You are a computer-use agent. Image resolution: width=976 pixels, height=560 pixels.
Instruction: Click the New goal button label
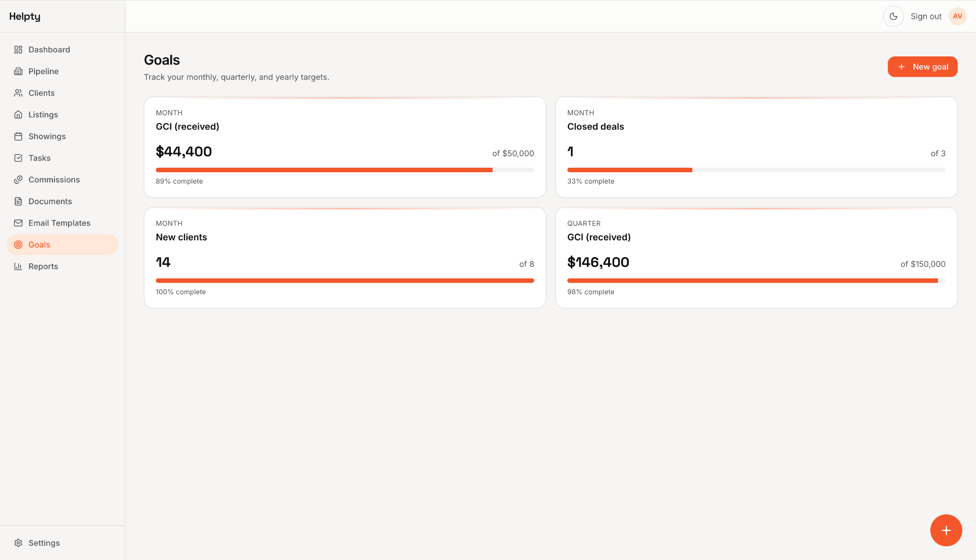(930, 67)
